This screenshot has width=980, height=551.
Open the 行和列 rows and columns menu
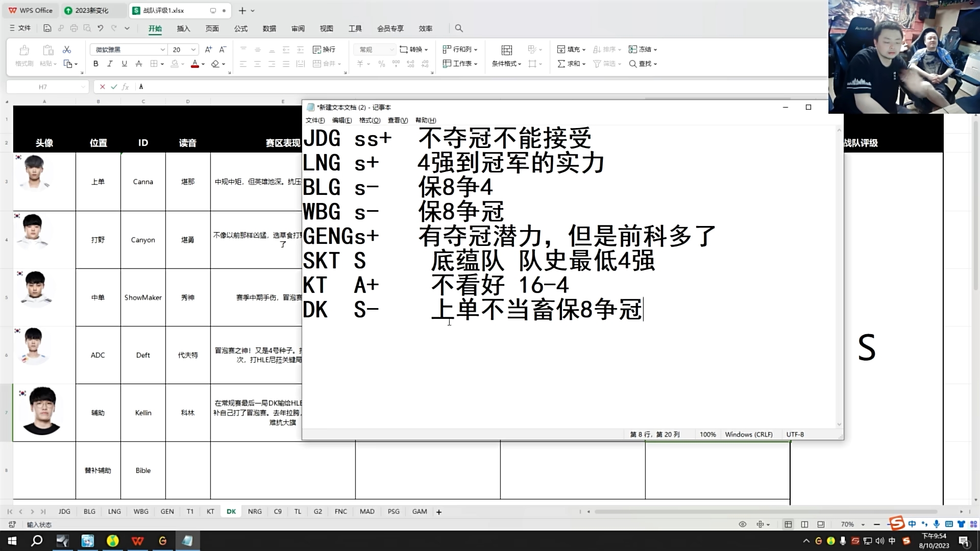point(460,49)
